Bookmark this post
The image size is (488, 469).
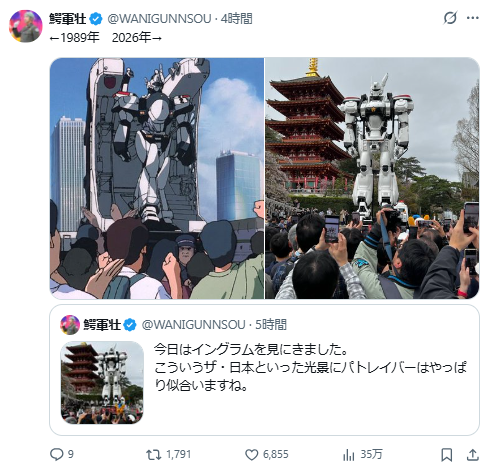(446, 455)
